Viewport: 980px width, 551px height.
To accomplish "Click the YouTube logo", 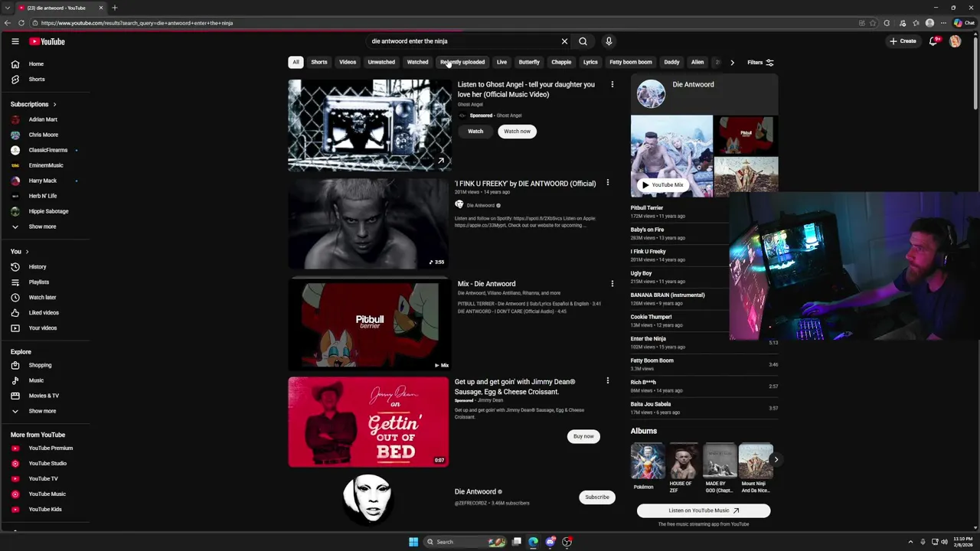I will (47, 41).
